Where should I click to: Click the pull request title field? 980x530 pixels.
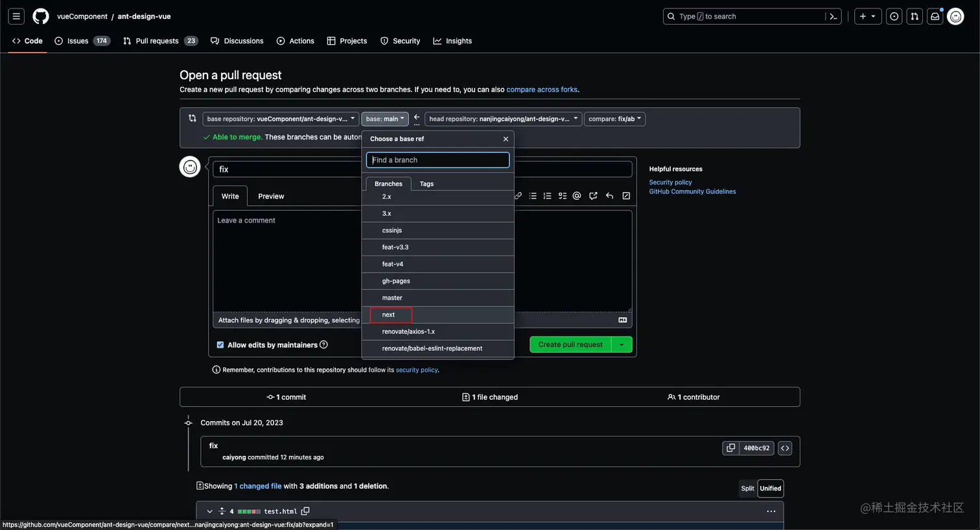(422, 169)
